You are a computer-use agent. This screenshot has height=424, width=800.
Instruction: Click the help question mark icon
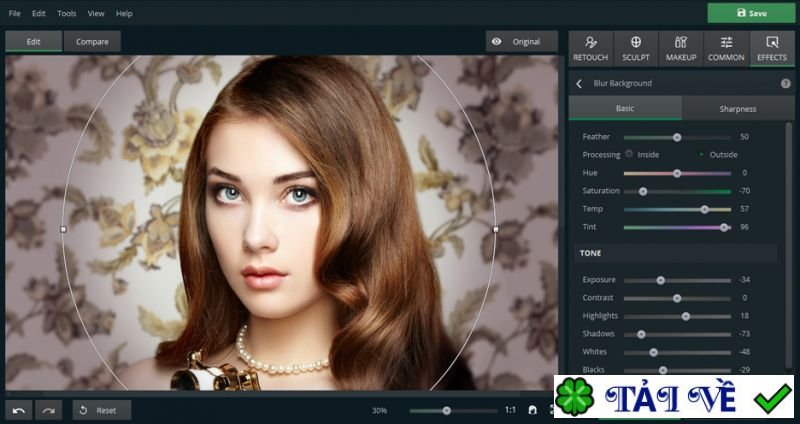tap(785, 84)
